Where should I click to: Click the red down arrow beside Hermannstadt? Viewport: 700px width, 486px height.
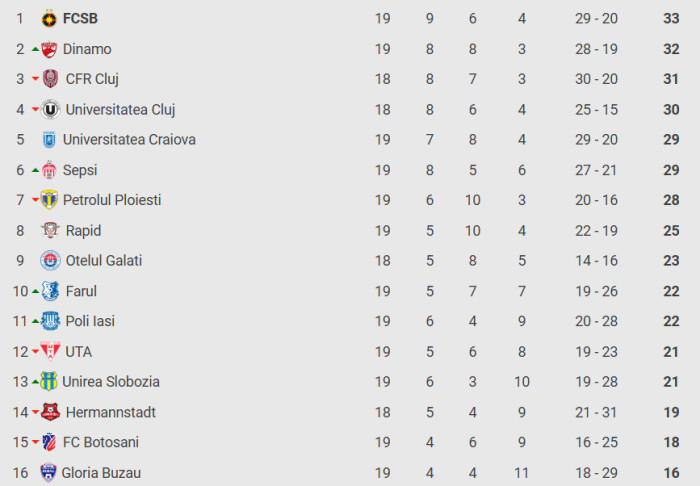coord(36,413)
